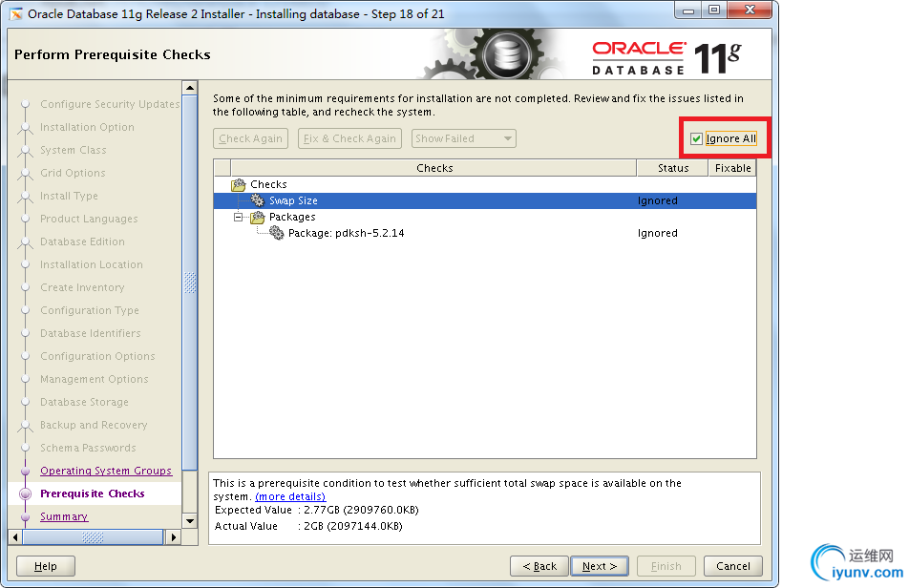Click the vertical scrollbar thumb in step list
Image resolution: width=909 pixels, height=588 pixels.
tap(190, 283)
